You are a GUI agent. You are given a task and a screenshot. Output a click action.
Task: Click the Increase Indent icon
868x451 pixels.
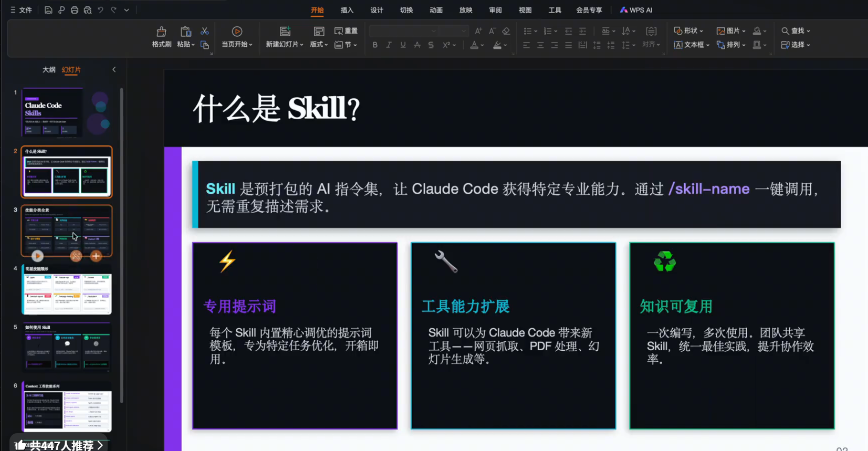point(583,31)
